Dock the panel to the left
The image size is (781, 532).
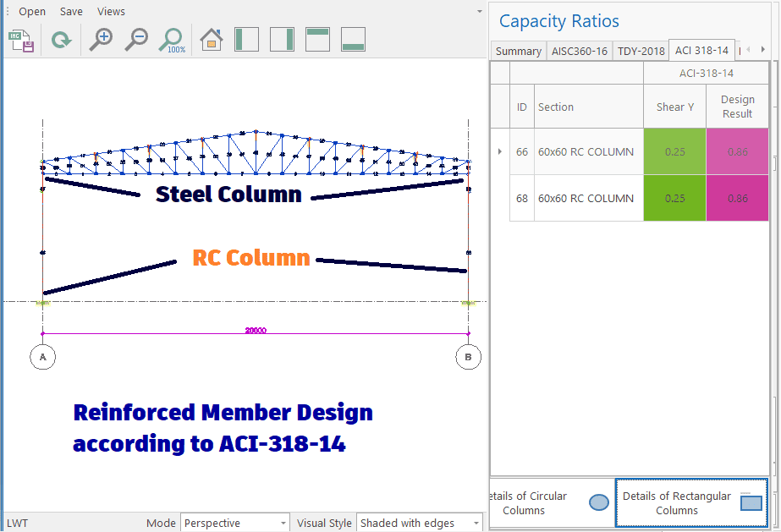[x=246, y=40]
